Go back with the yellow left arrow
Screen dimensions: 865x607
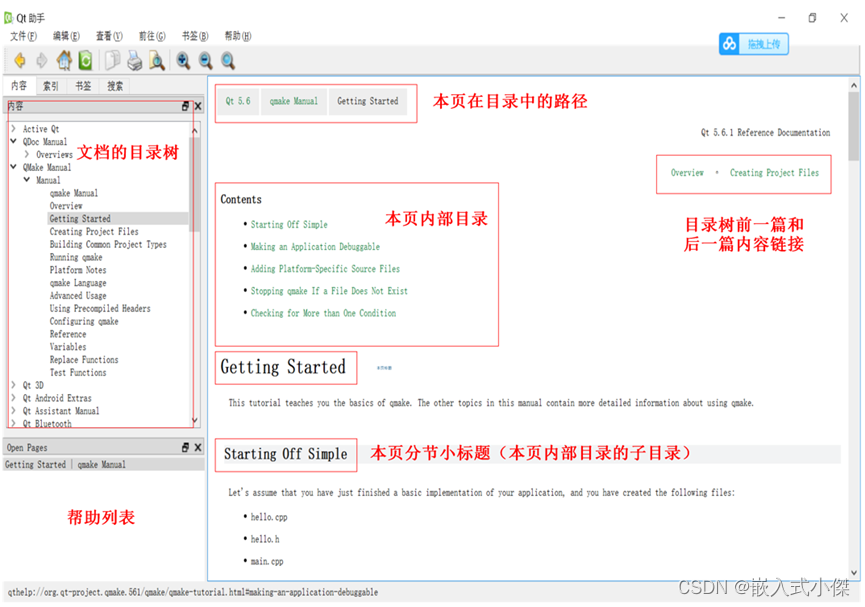tap(20, 60)
